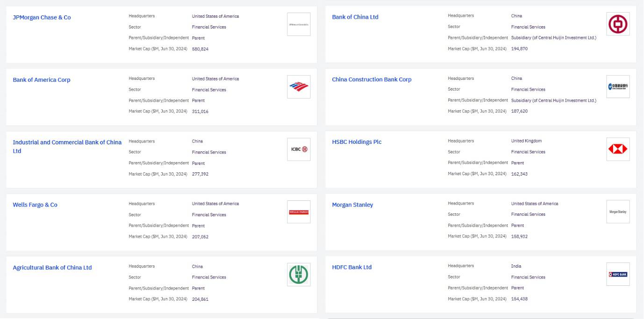Image resolution: width=644 pixels, height=319 pixels.
Task: Open the Morgan Stanley company link
Action: coord(352,205)
